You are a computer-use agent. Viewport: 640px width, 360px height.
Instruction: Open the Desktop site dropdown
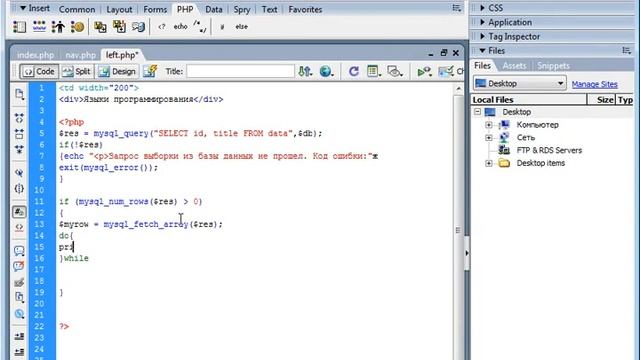pos(520,83)
